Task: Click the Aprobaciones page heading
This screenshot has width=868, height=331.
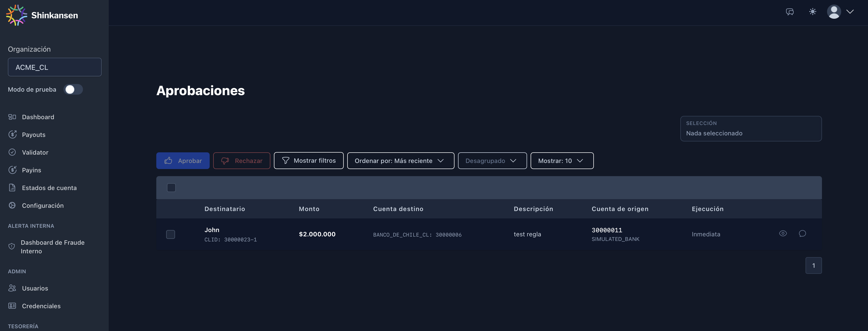Action: click(x=201, y=90)
